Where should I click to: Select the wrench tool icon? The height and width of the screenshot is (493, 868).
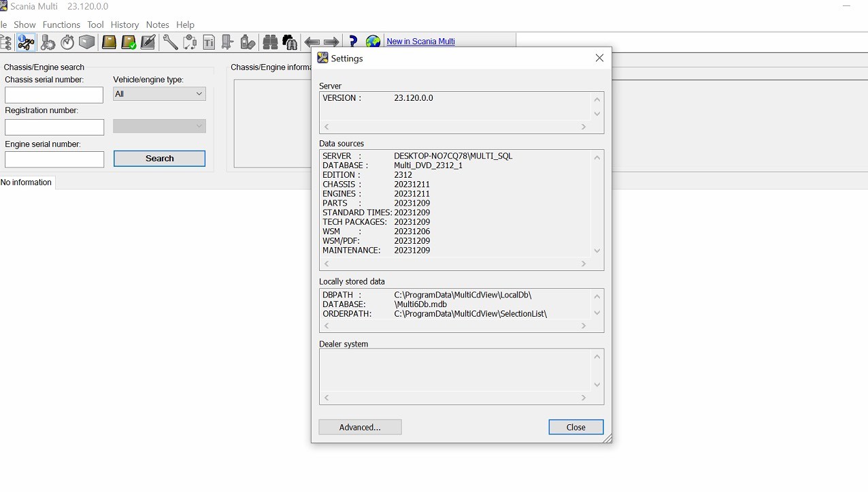(170, 42)
